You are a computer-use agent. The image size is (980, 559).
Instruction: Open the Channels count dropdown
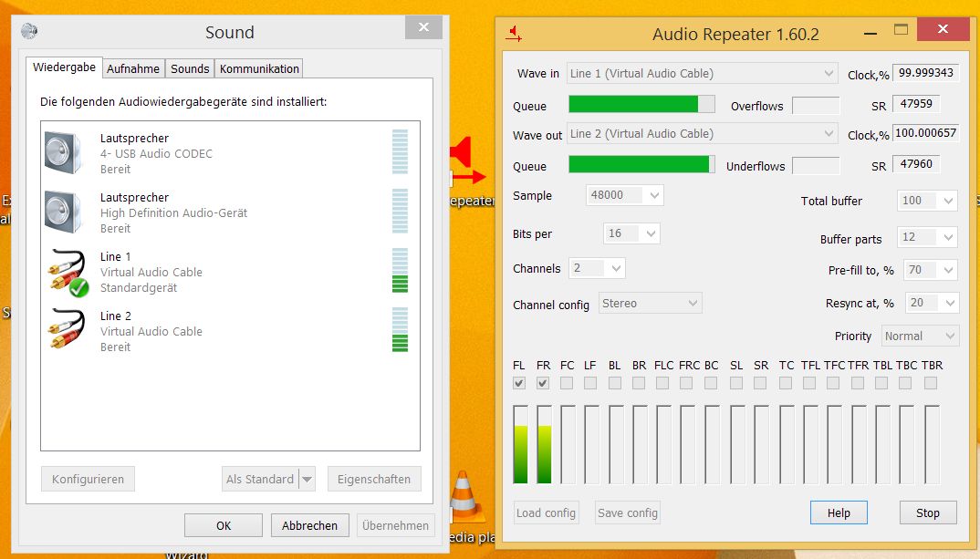597,269
